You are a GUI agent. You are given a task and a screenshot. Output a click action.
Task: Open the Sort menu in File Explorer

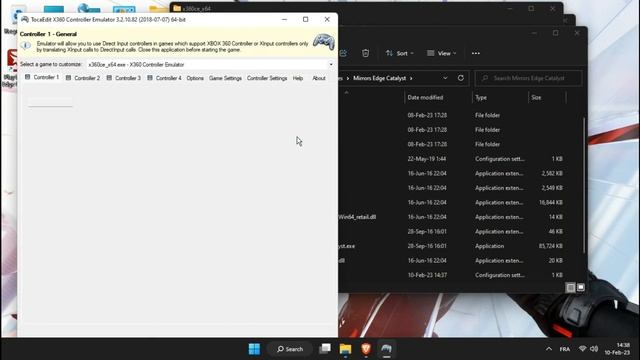(400, 53)
